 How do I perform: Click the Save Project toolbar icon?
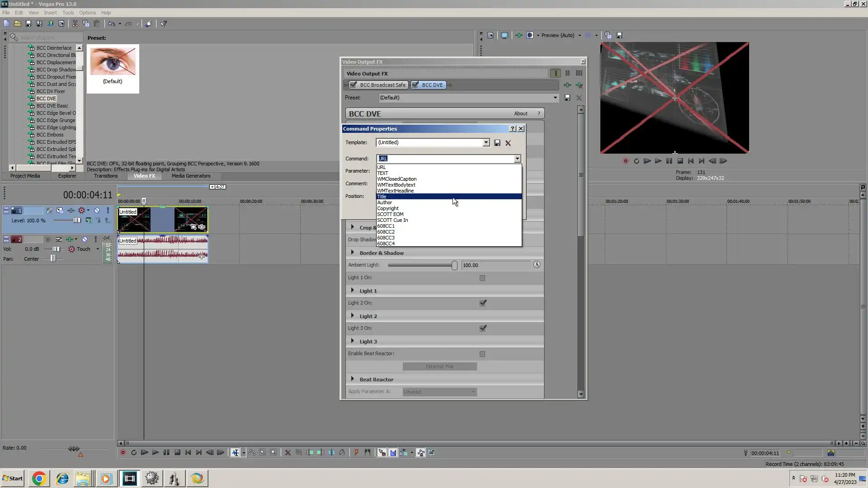pos(28,23)
